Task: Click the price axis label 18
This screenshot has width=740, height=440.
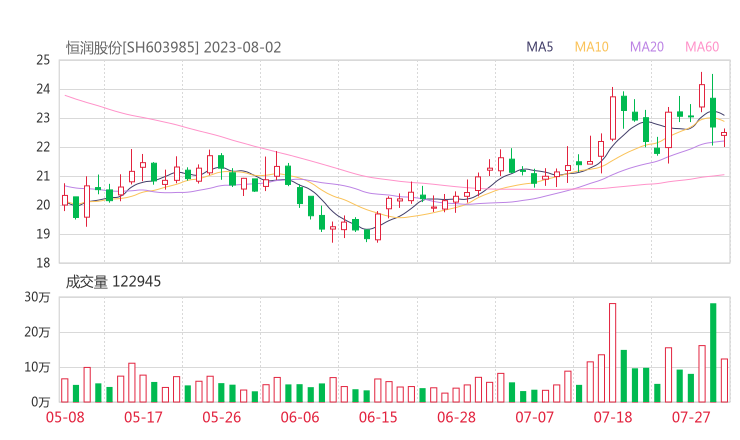Action: coord(43,263)
